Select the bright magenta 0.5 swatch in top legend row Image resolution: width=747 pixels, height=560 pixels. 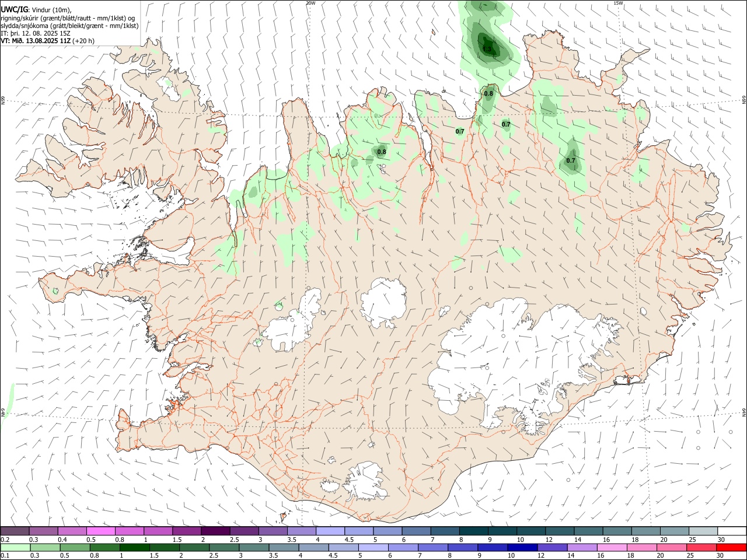pos(100,531)
